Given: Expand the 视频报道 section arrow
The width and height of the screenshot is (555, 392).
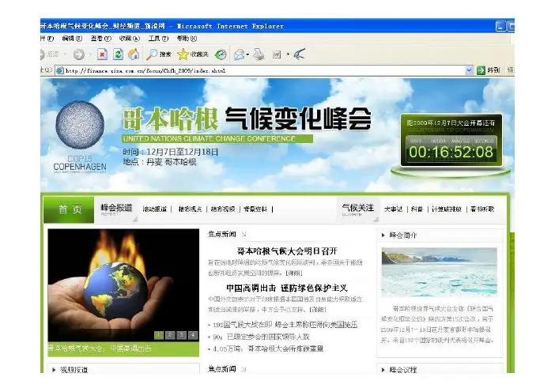Looking at the screenshot, I should click(x=53, y=369).
